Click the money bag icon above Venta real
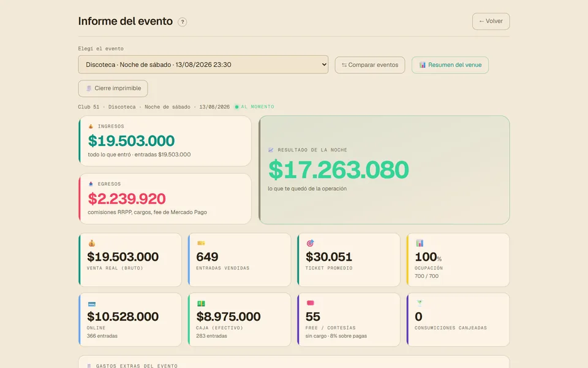Image resolution: width=588 pixels, height=368 pixels. [91, 243]
